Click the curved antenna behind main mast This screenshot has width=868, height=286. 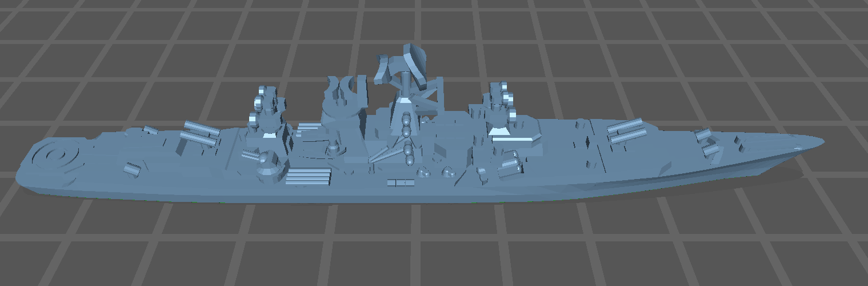coord(343,93)
